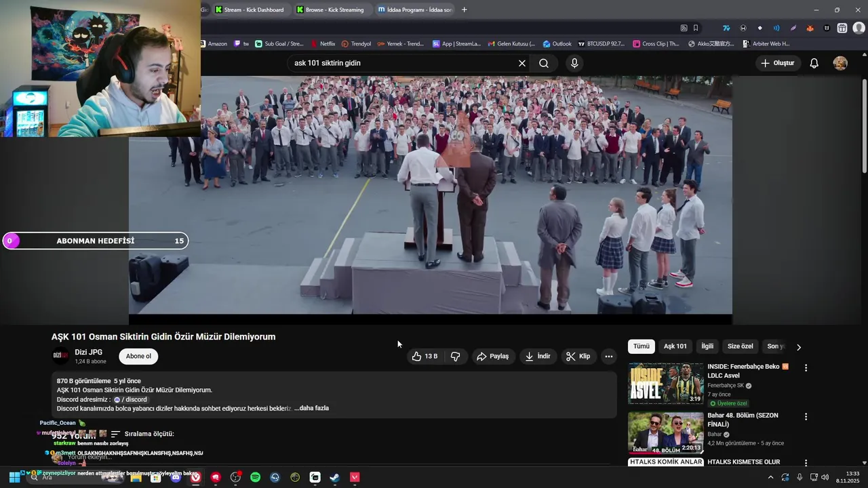Dislike the video with thumbs-down
868x488 pixels.
456,357
